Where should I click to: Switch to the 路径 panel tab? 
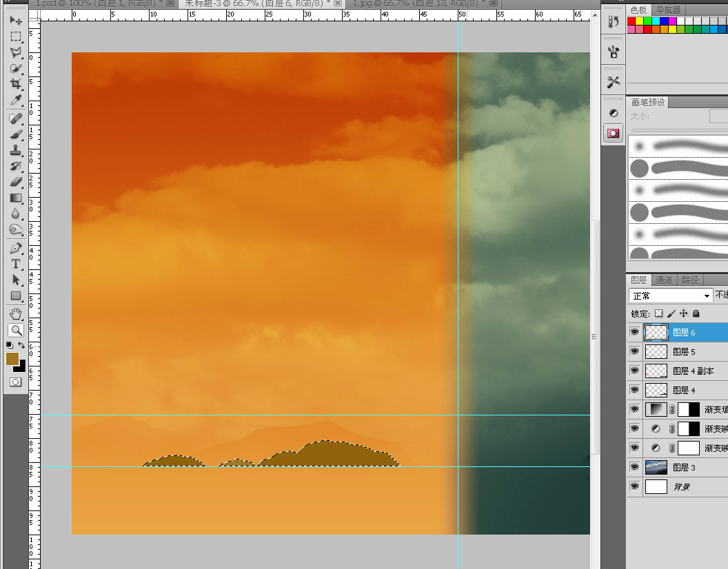pyautogui.click(x=690, y=280)
